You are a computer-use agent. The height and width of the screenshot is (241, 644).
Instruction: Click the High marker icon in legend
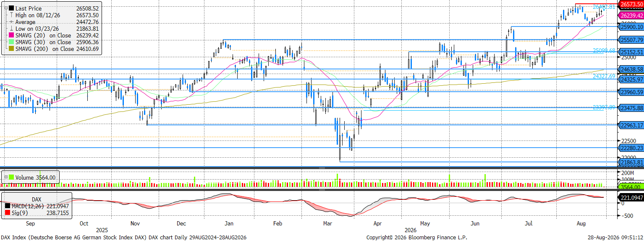11,15
